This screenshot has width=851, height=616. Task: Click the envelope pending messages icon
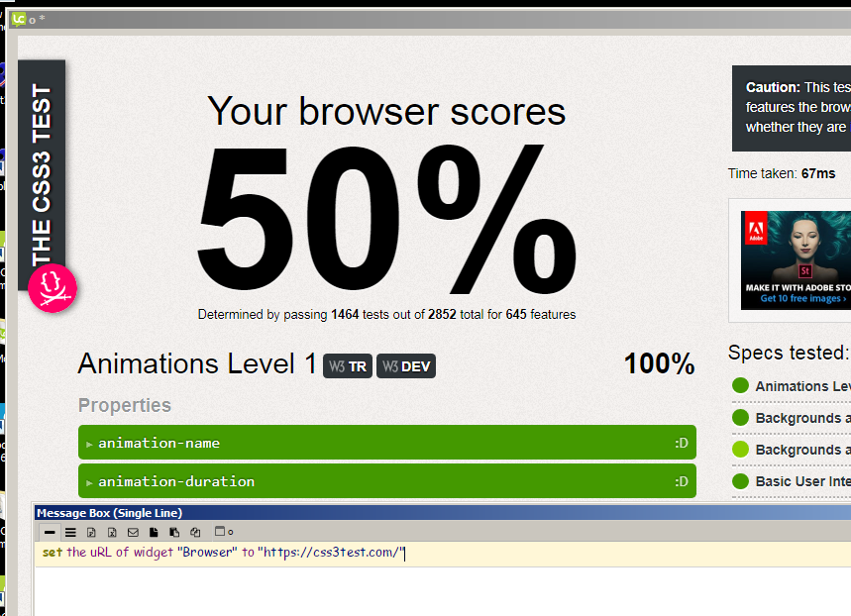133,533
